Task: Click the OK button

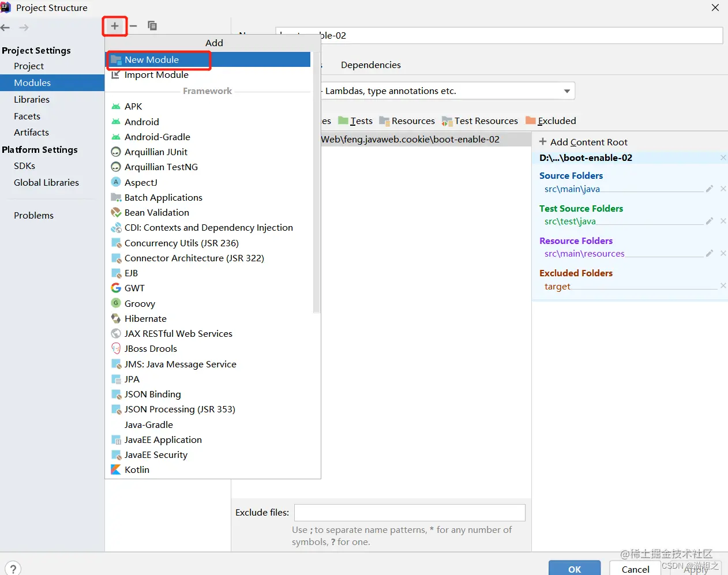Action: point(575,569)
